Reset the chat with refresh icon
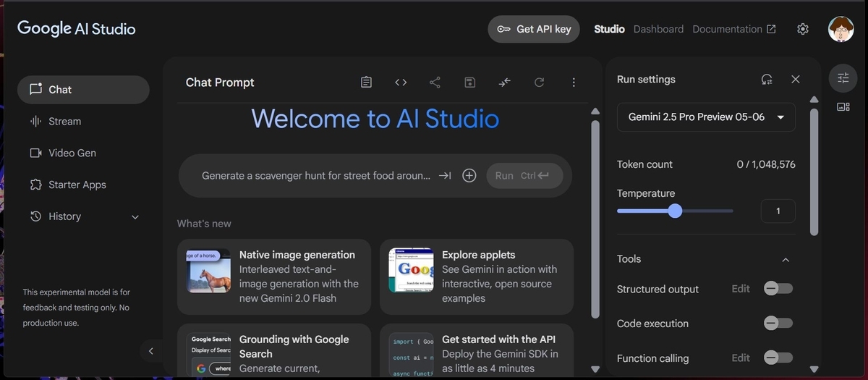868x380 pixels. [x=539, y=83]
